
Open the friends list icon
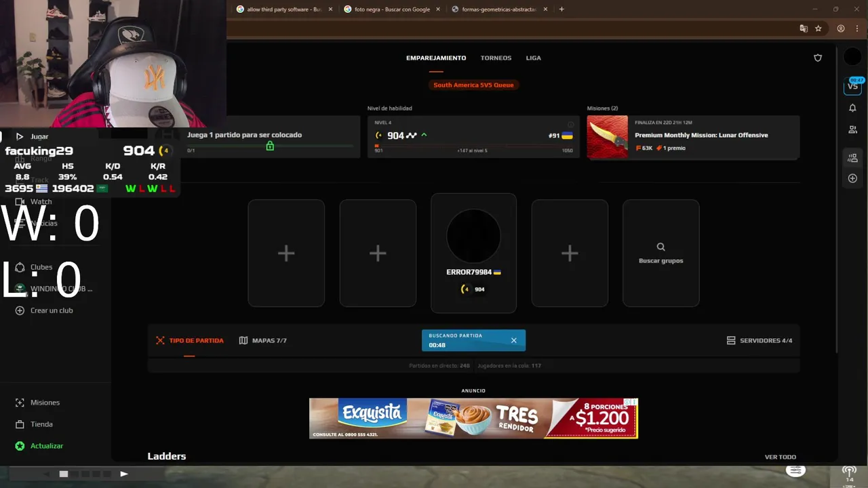pyautogui.click(x=852, y=129)
